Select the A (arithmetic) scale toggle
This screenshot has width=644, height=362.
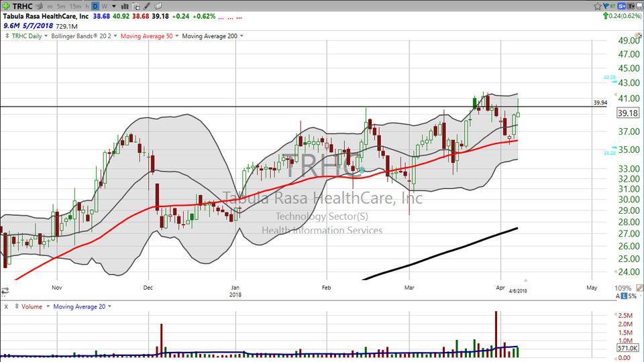[x=617, y=296]
